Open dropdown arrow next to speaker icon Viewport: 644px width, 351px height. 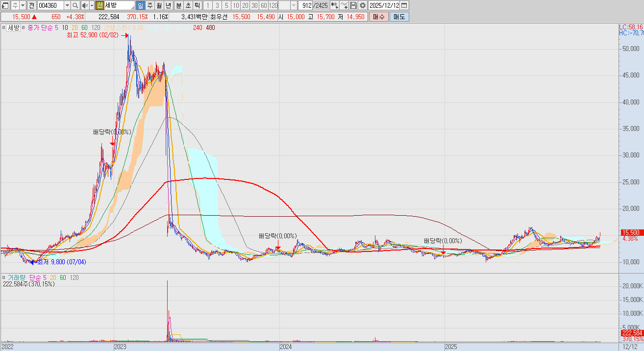coord(92,5)
